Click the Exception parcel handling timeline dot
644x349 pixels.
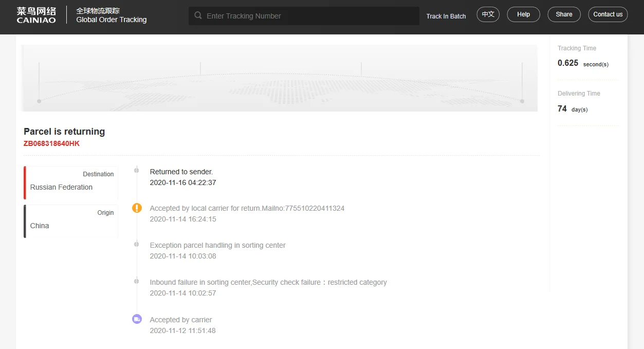[136, 244]
